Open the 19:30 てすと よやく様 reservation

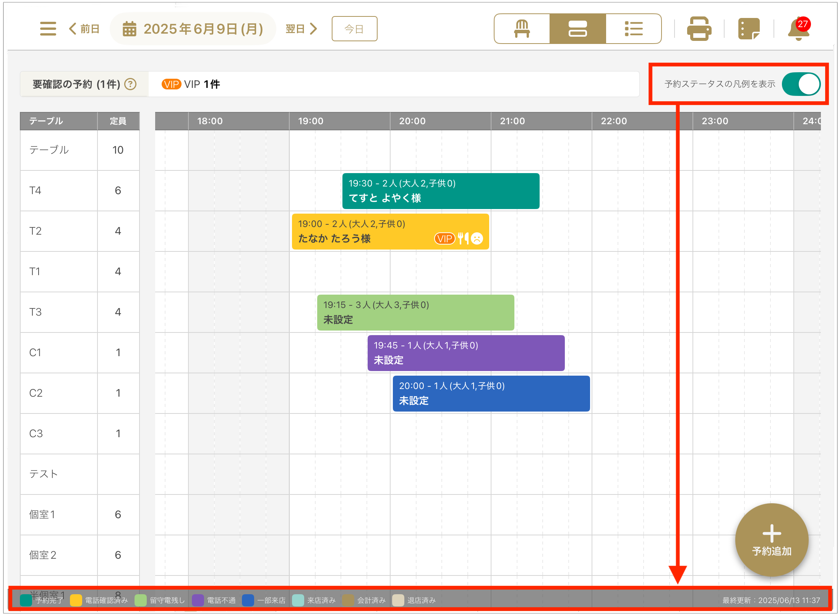[440, 191]
